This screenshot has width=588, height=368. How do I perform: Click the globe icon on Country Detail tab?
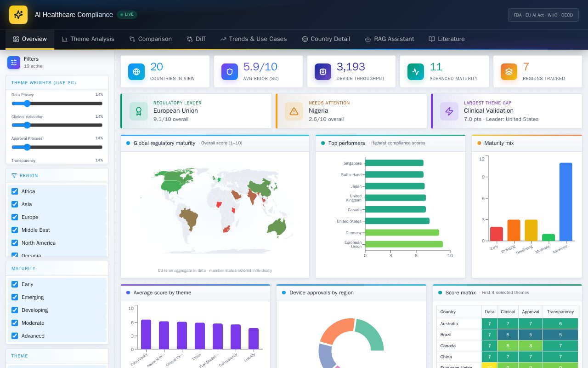pos(305,39)
